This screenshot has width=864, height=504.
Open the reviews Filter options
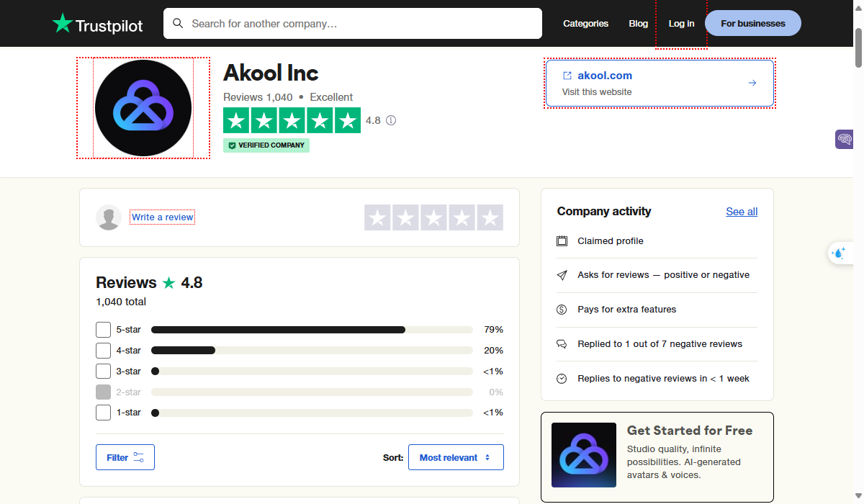pyautogui.click(x=125, y=457)
